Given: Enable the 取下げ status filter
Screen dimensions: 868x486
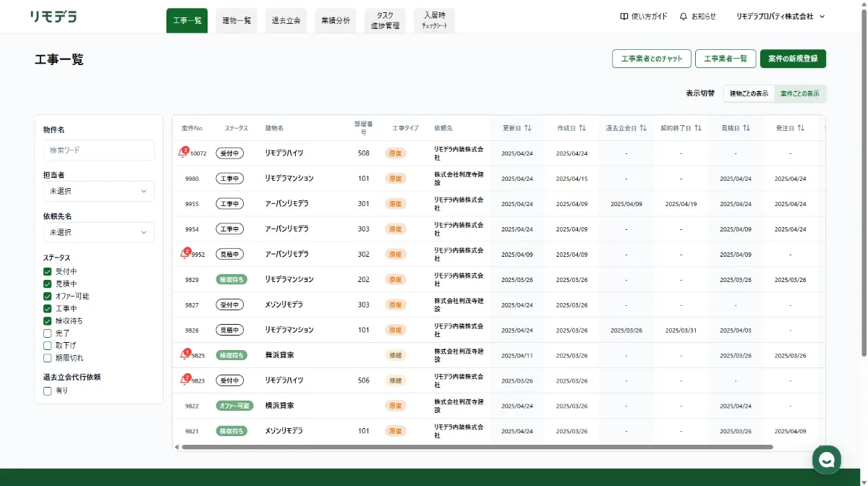Looking at the screenshot, I should coord(48,346).
